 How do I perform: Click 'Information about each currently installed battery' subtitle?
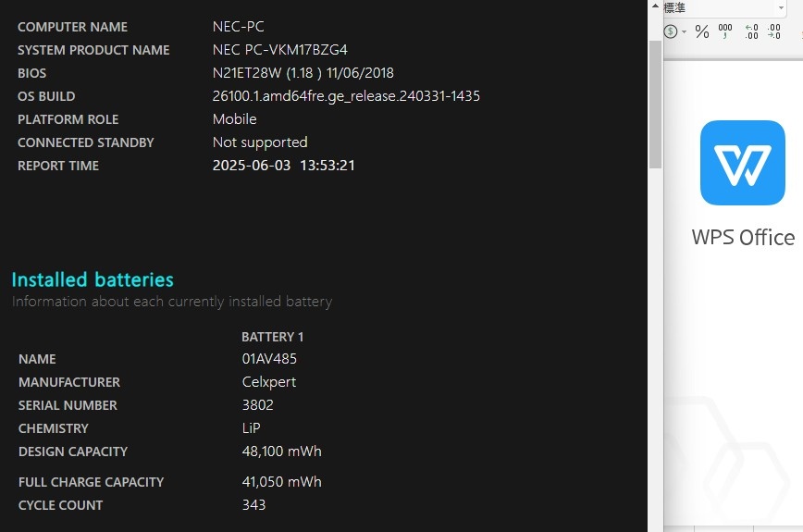tap(172, 302)
